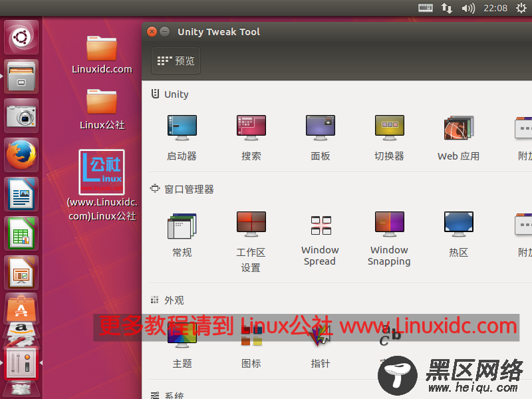532x399 pixels.
Task: Click the 22:08 clock in the top panel
Action: (x=495, y=8)
